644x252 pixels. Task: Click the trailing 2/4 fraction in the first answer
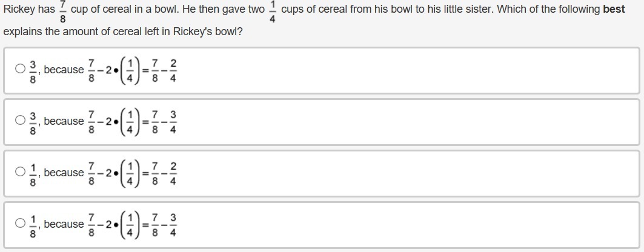point(173,70)
